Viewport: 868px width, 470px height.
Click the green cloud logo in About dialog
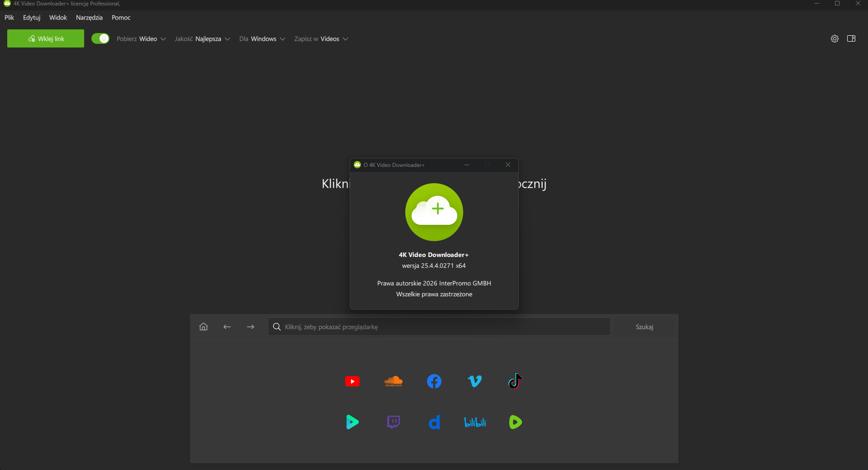(434, 212)
